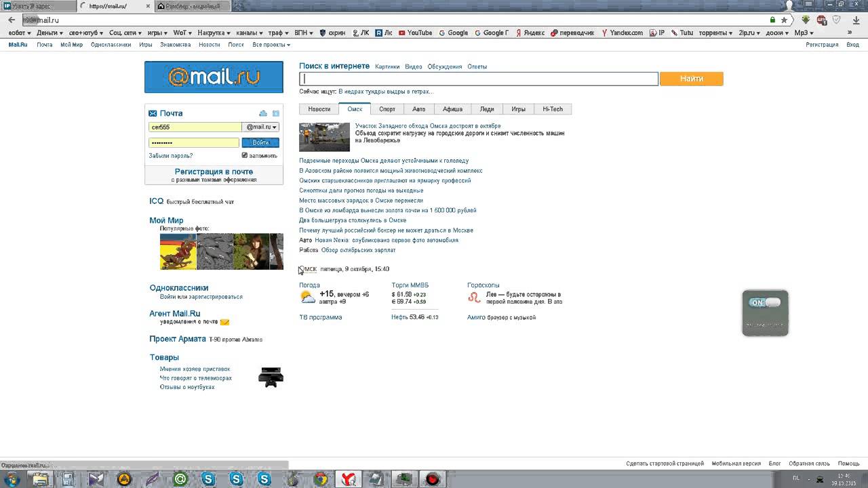Expand the Mp3 bookmarks folder
This screenshot has width=868, height=488.
coord(804,33)
